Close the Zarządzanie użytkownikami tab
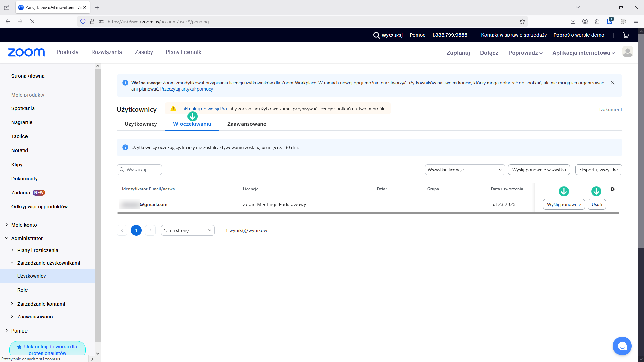Viewport: 644px width, 362px height. (x=85, y=7)
